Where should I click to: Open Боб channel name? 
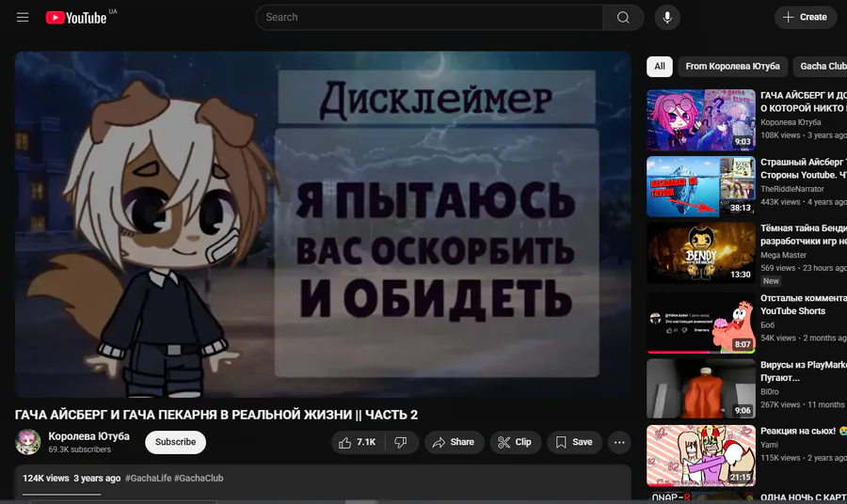click(x=768, y=324)
